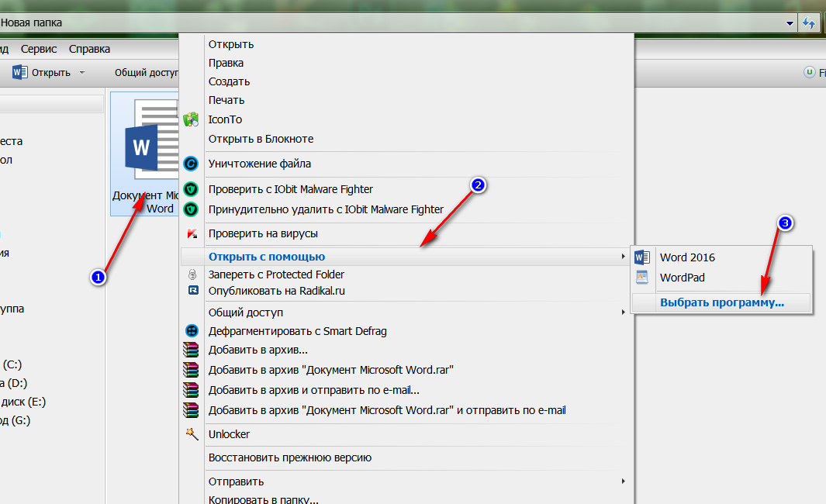Open the address bar history dropdown
The width and height of the screenshot is (826, 504).
coord(790,23)
